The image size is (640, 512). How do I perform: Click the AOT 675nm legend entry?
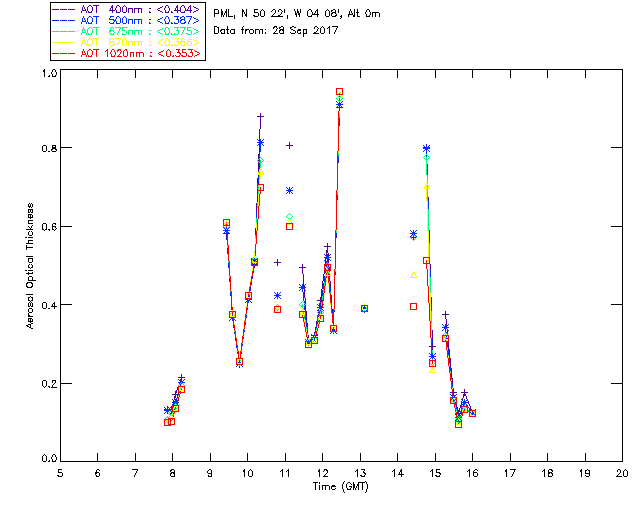pyautogui.click(x=127, y=31)
